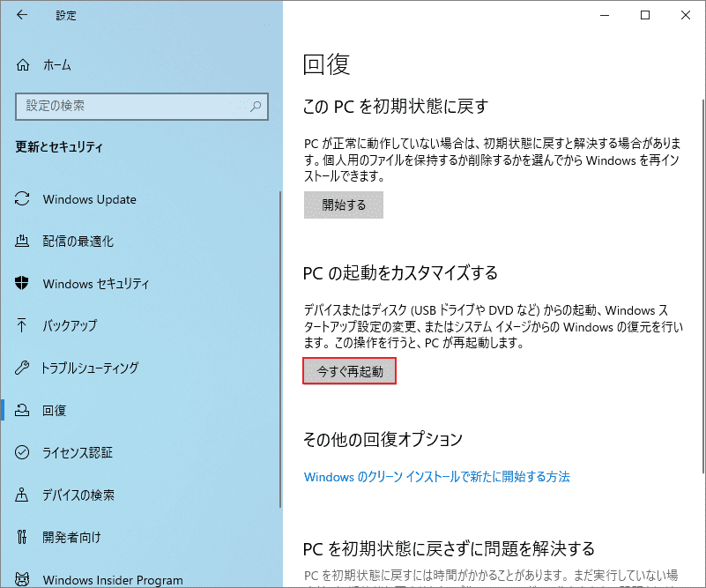Image resolution: width=706 pixels, height=588 pixels.
Task: Click the main content vertical scrollbar
Action: point(702,286)
